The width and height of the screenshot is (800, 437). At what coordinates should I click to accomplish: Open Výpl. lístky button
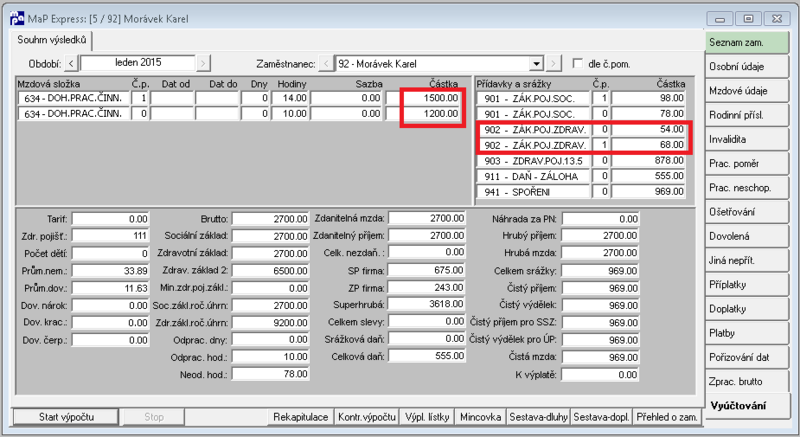click(x=427, y=417)
